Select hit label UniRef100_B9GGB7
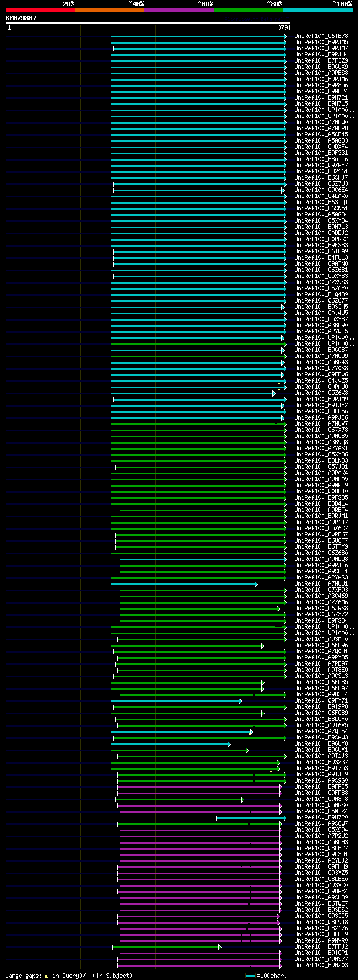This screenshot has height=980, width=358. (x=321, y=350)
